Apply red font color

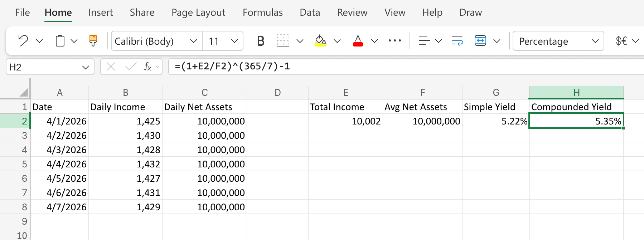click(x=358, y=41)
